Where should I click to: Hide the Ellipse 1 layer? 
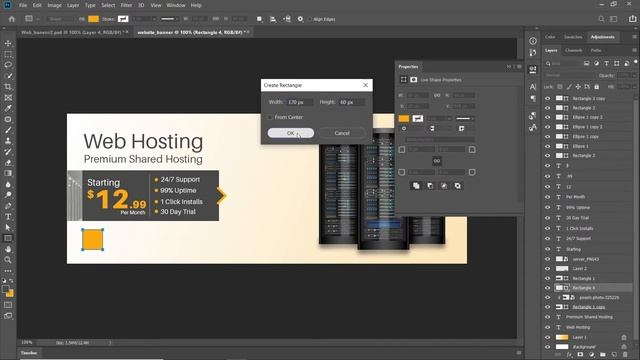(x=548, y=146)
